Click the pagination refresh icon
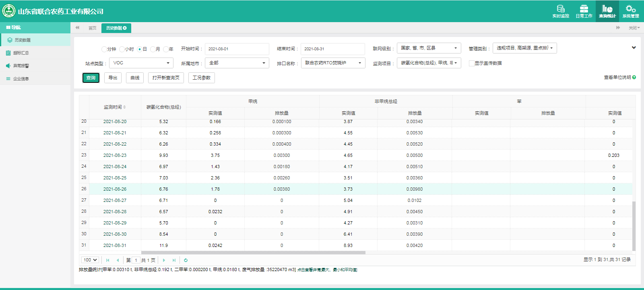This screenshot has height=290, width=644. tap(186, 260)
